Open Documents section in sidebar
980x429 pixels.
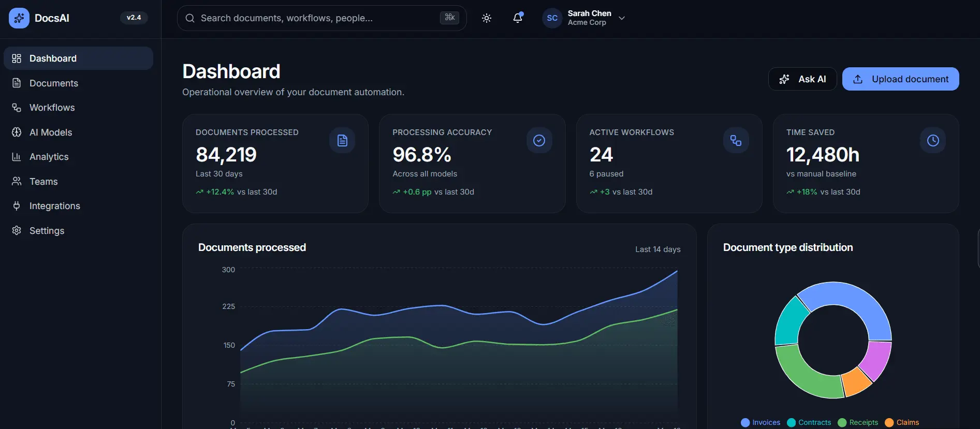pyautogui.click(x=78, y=83)
